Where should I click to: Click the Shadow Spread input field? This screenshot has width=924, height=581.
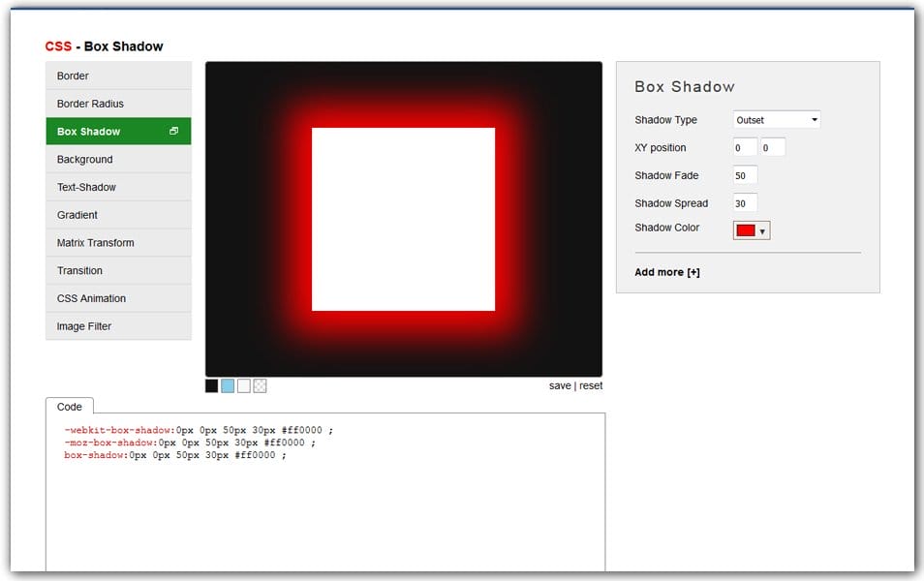(744, 202)
